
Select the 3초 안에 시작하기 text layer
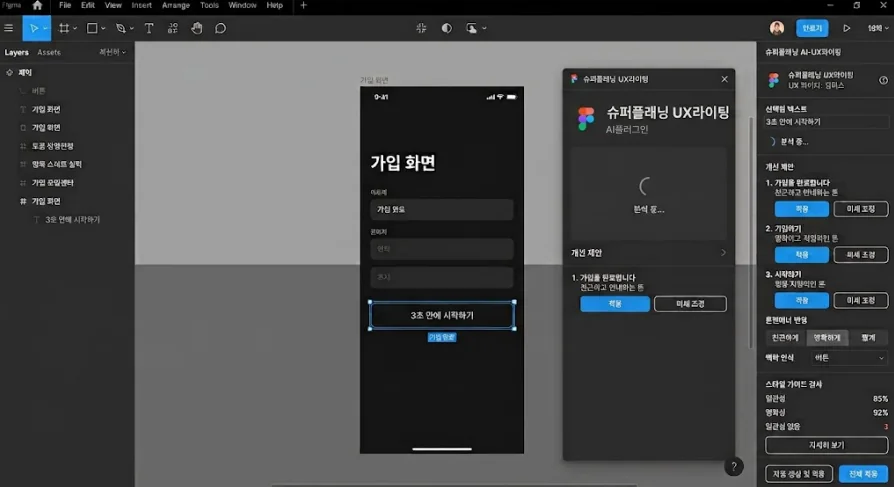click(72, 220)
